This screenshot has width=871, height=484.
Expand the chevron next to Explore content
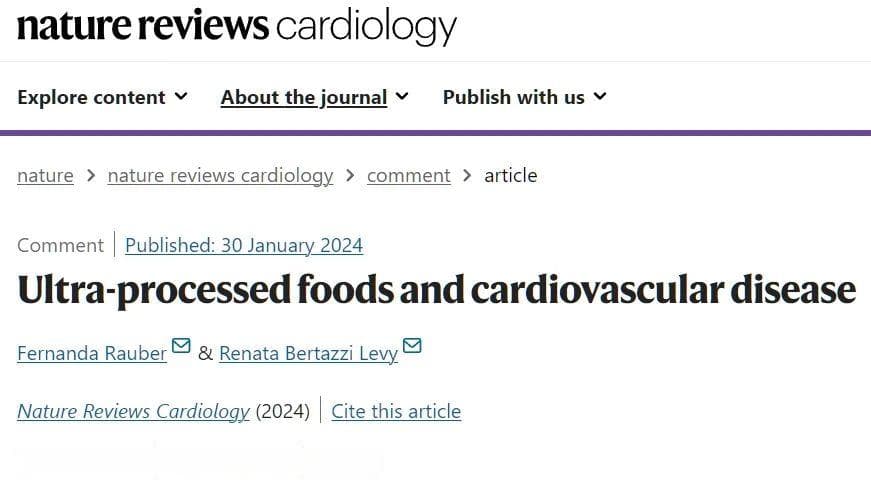[x=181, y=96]
